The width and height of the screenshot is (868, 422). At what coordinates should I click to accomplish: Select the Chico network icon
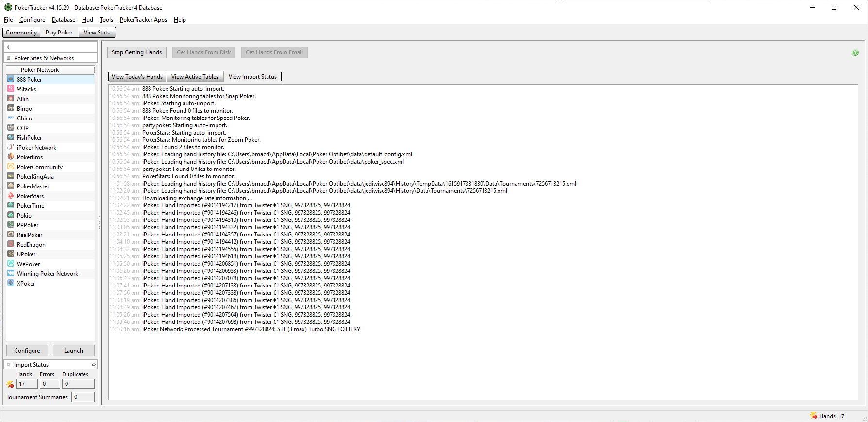coord(11,118)
